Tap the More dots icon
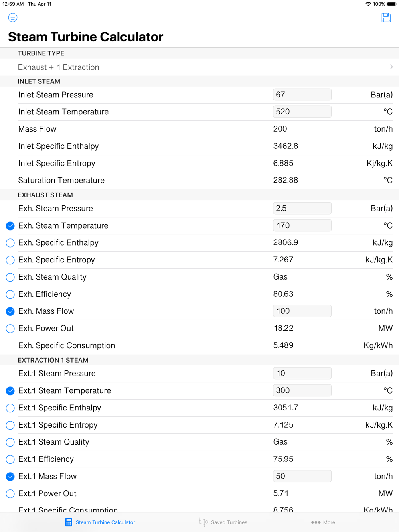 [316, 522]
